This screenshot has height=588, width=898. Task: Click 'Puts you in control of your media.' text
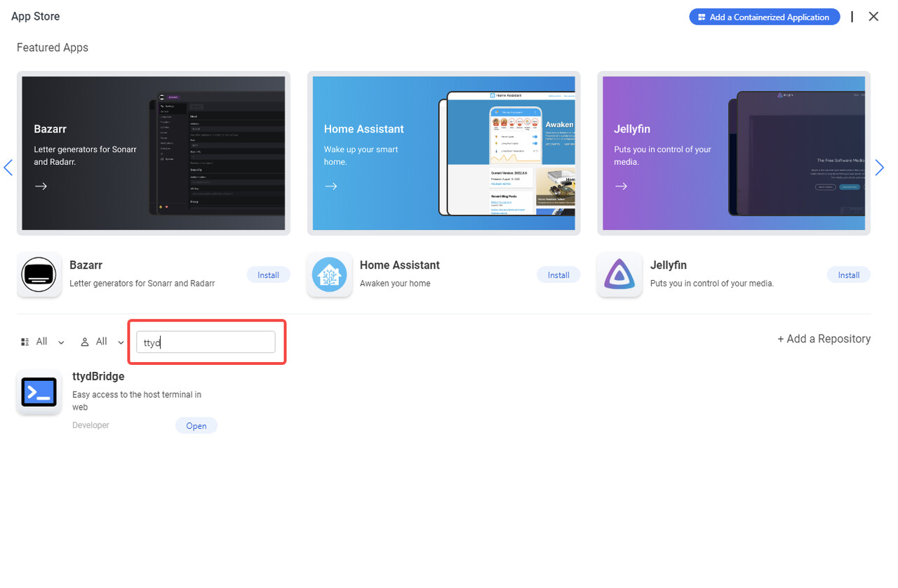[712, 283]
